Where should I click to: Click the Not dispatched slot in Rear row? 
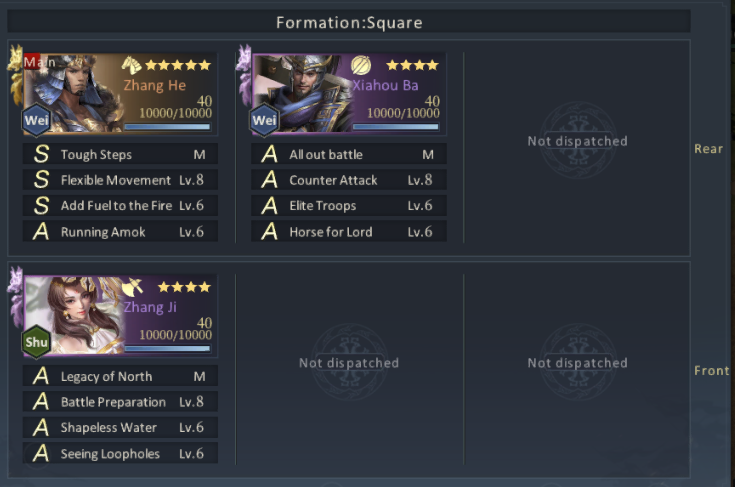click(577, 141)
